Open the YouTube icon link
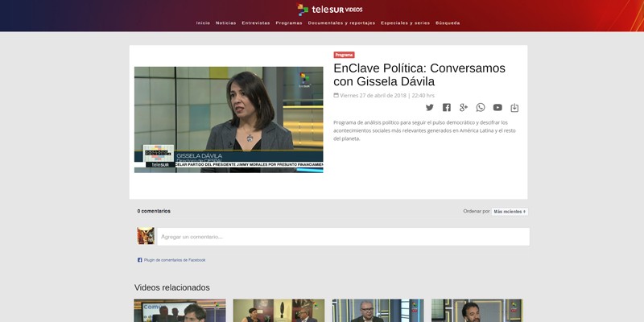This screenshot has height=322, width=644. [x=497, y=108]
